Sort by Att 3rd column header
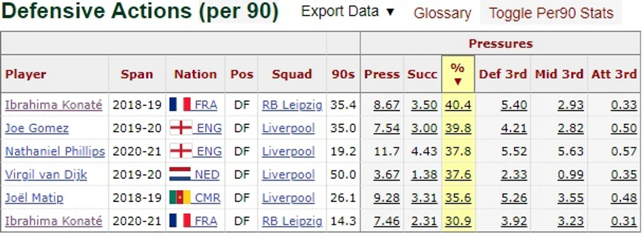Screen dimensions: 644x244 pyautogui.click(x=614, y=74)
